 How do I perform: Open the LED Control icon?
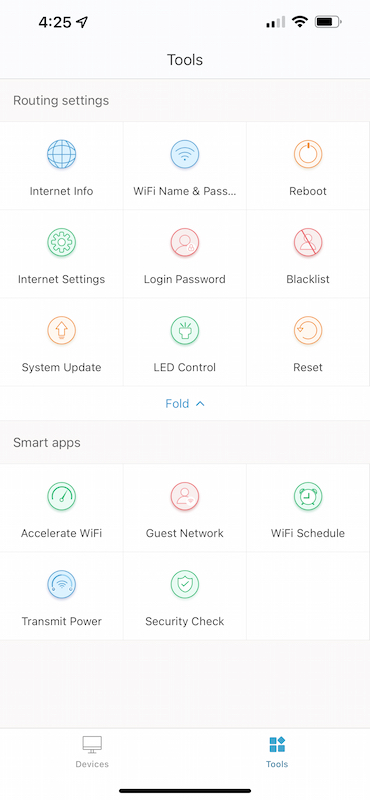click(x=185, y=331)
